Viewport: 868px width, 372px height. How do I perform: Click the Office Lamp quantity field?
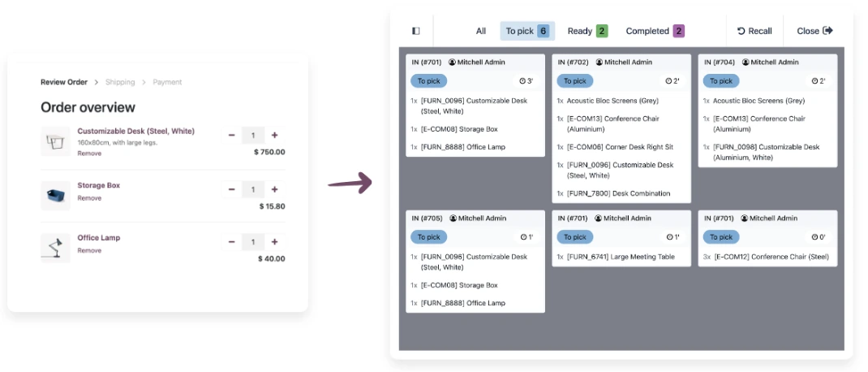click(253, 242)
